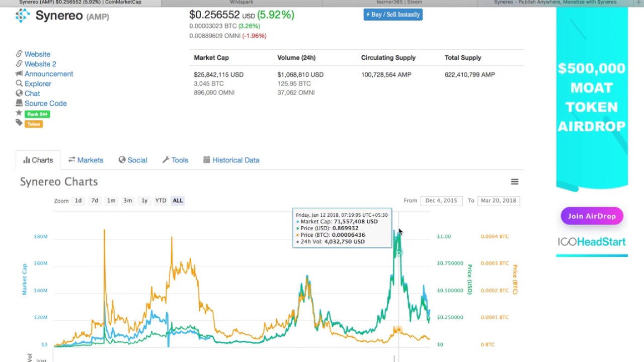
Task: Click the 0.00889609 OMNI price text
Action: pyautogui.click(x=215, y=36)
